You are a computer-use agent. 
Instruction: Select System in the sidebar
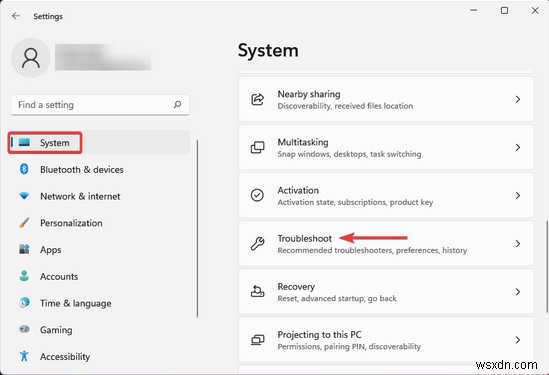(99, 142)
